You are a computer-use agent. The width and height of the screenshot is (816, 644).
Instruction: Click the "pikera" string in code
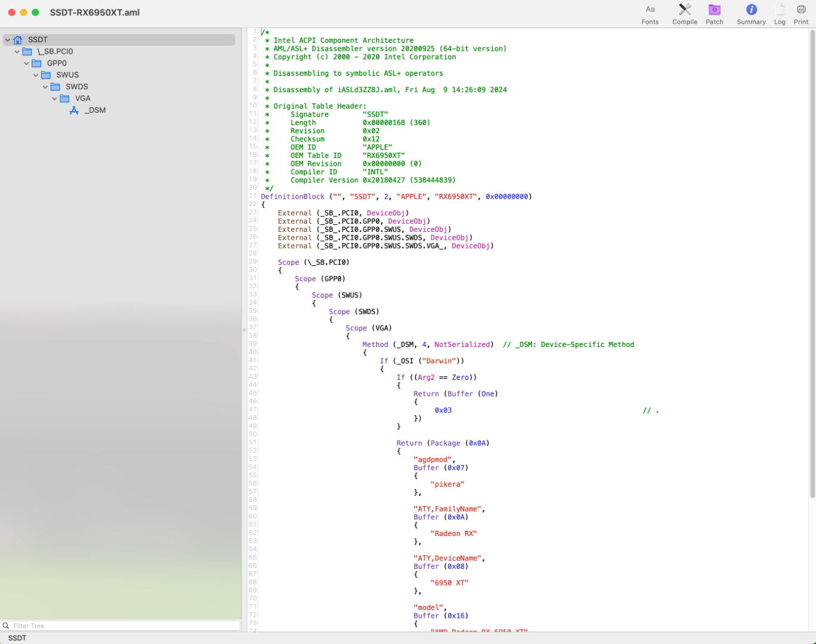click(x=447, y=484)
